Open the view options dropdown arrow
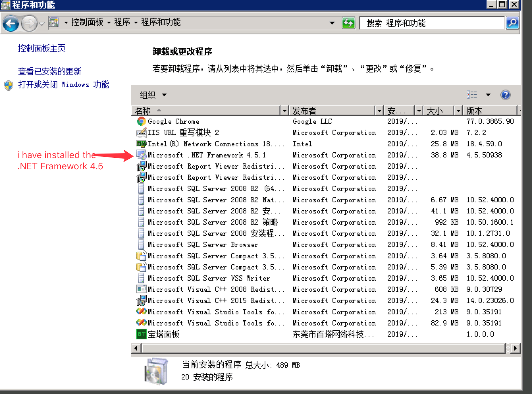This screenshot has width=532, height=394. point(488,95)
